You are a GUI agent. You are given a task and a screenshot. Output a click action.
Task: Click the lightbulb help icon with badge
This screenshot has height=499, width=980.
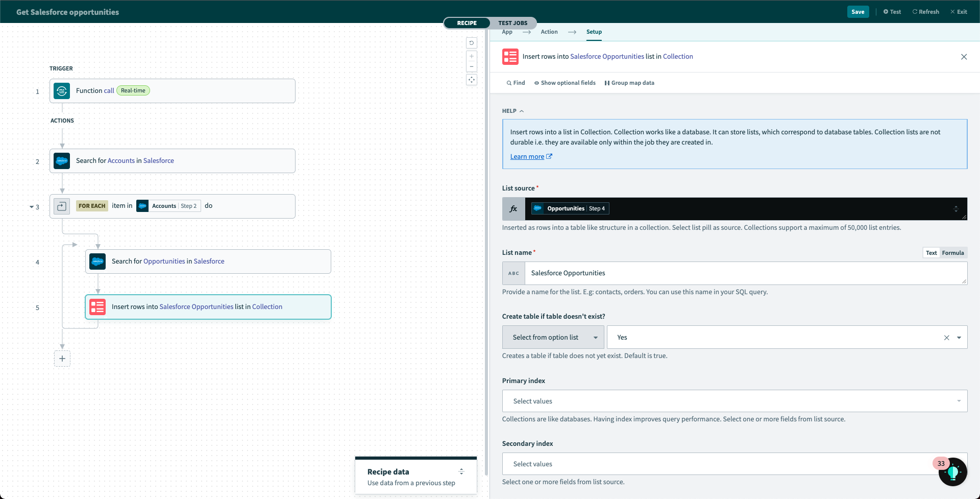coord(952,472)
